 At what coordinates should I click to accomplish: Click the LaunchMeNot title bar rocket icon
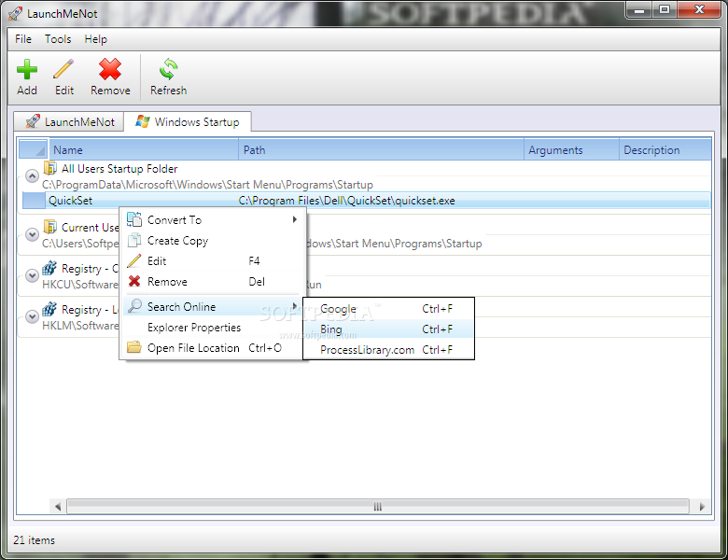[x=15, y=13]
